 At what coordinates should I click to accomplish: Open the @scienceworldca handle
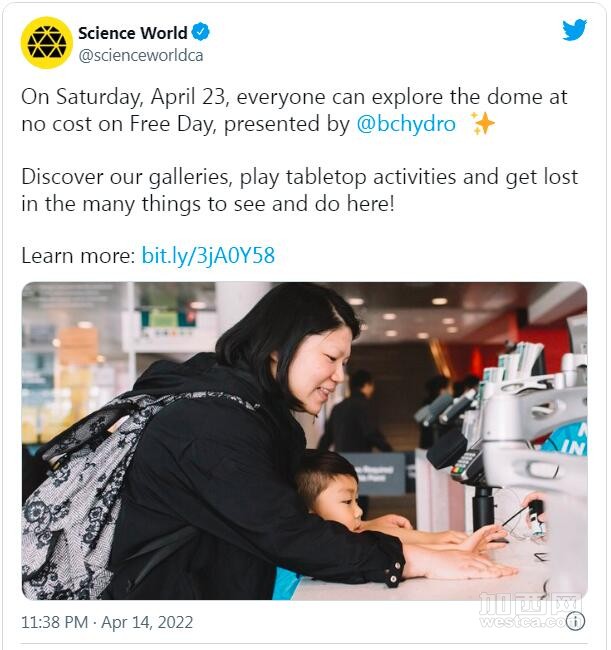(x=141, y=56)
